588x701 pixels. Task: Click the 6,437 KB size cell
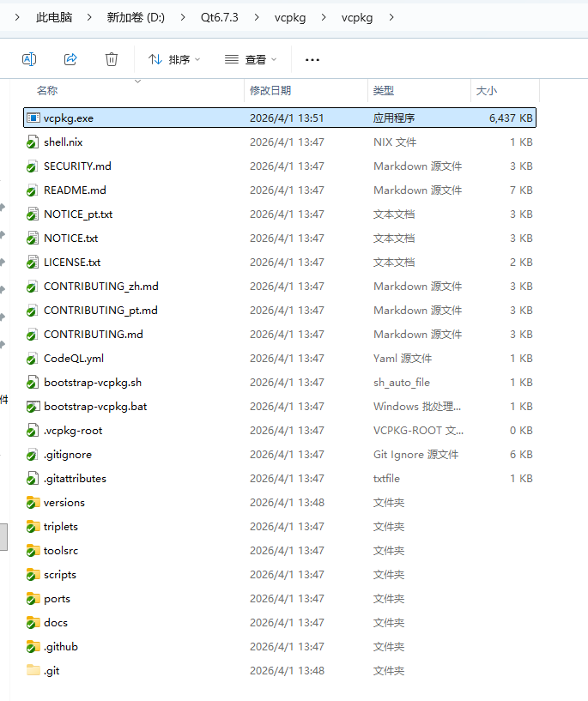(x=511, y=118)
